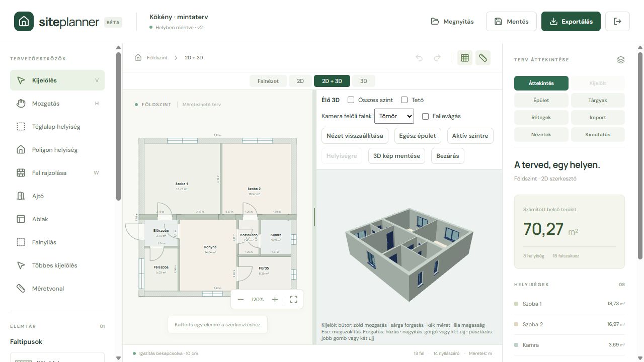The width and height of the screenshot is (644, 362).
Task: Click the Egész épület button
Action: (418, 136)
